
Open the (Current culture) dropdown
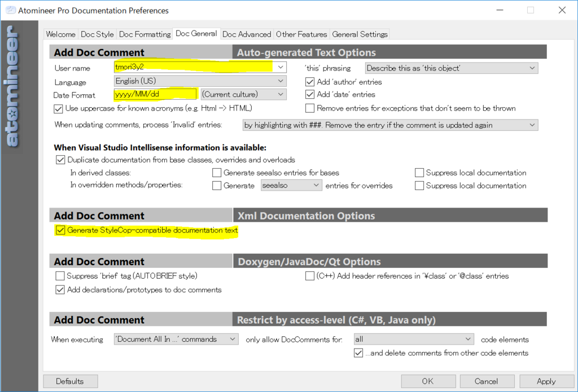coord(243,94)
